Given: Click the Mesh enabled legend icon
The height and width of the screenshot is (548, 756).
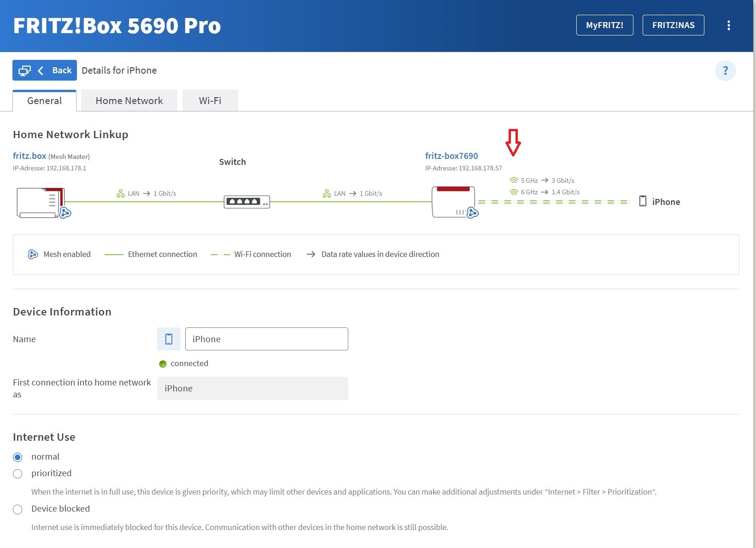Looking at the screenshot, I should [33, 254].
